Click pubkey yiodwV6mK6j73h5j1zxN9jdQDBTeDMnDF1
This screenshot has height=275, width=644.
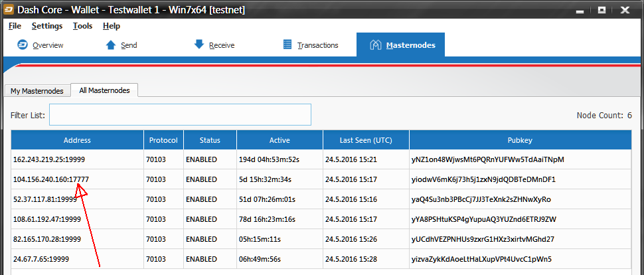483,179
